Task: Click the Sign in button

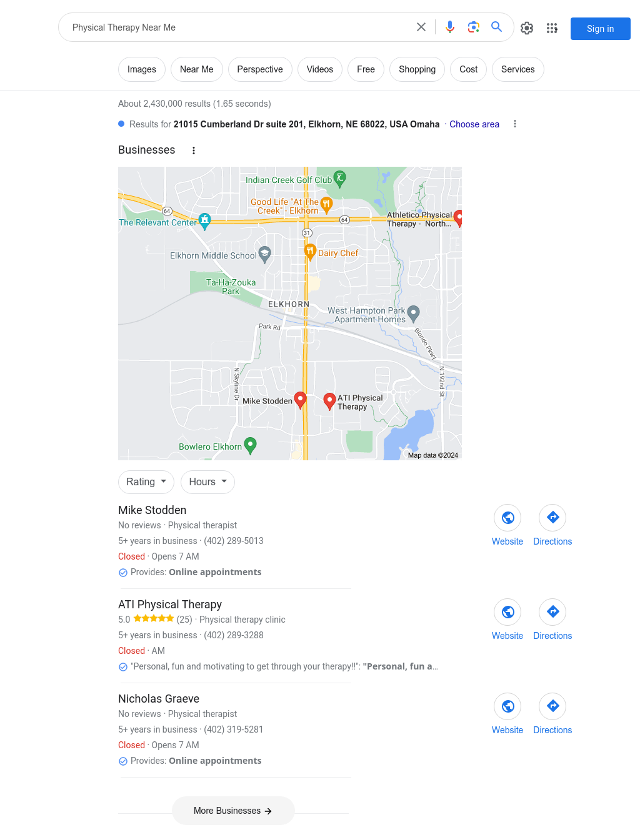Action: 601,29
